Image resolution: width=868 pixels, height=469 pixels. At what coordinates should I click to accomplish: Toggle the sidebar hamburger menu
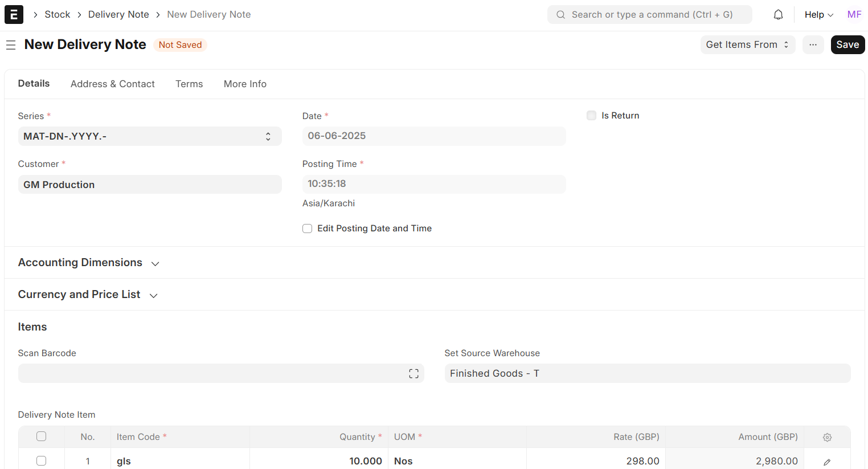pos(11,45)
